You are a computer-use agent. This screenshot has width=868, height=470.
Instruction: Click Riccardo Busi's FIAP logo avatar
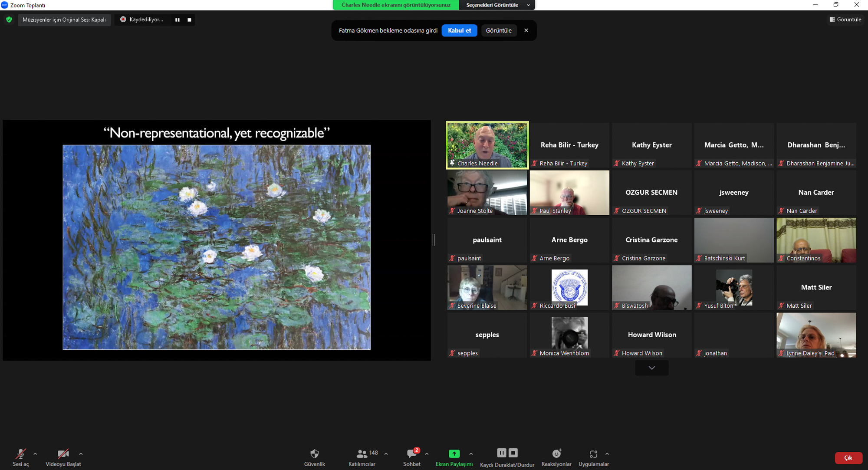569,287
